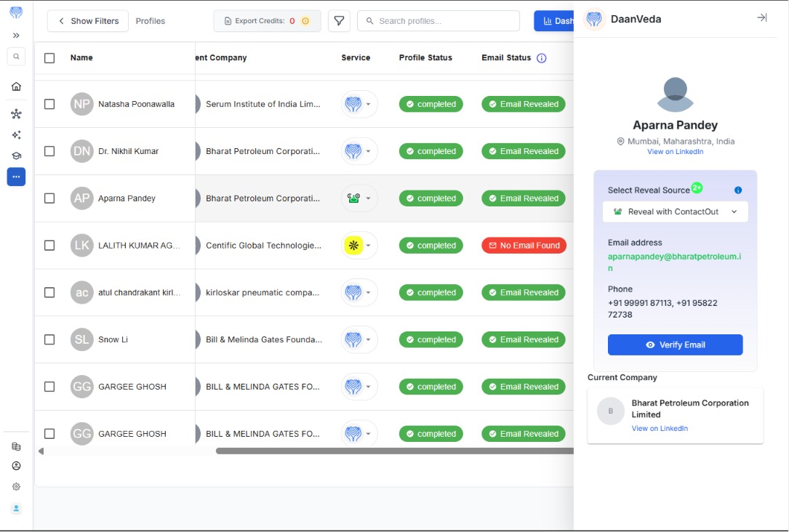
Task: Click the AP avatar for Aparna Pandey row
Action: point(81,198)
